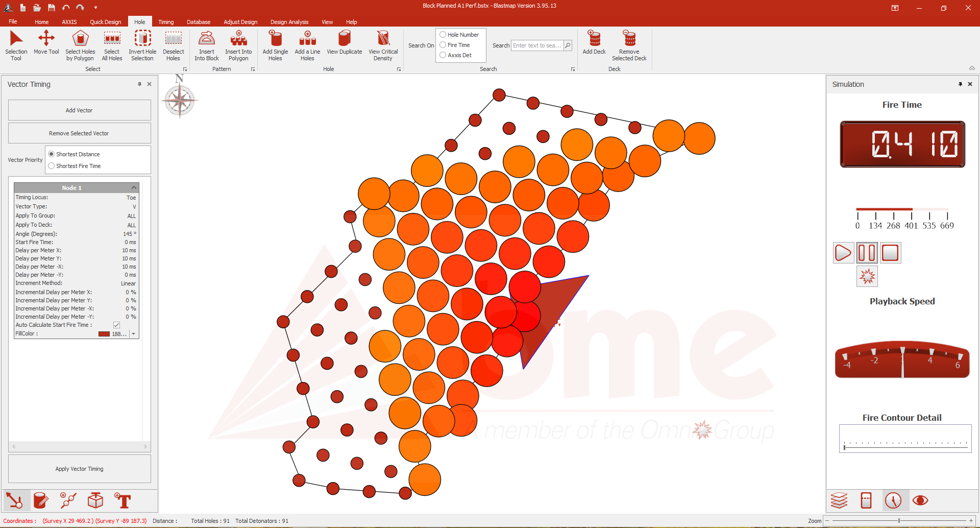Play the blast simulation
Viewport: 980px width, 528px height.
pos(843,253)
